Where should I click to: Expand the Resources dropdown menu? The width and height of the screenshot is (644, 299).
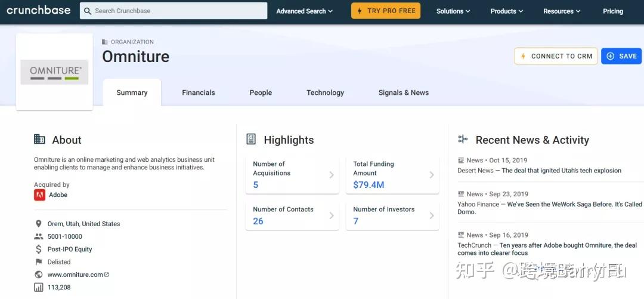(x=561, y=11)
